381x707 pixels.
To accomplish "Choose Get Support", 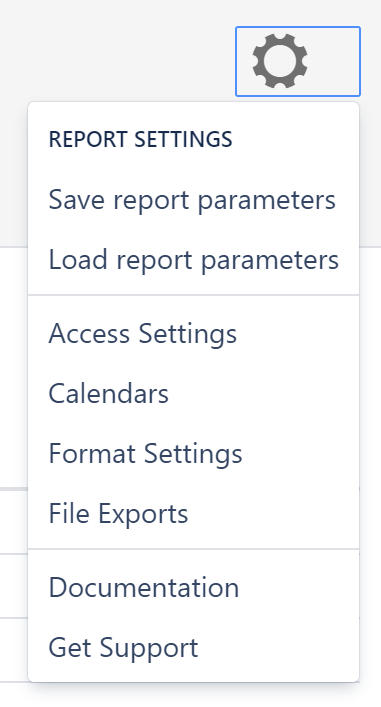I will point(193,647).
